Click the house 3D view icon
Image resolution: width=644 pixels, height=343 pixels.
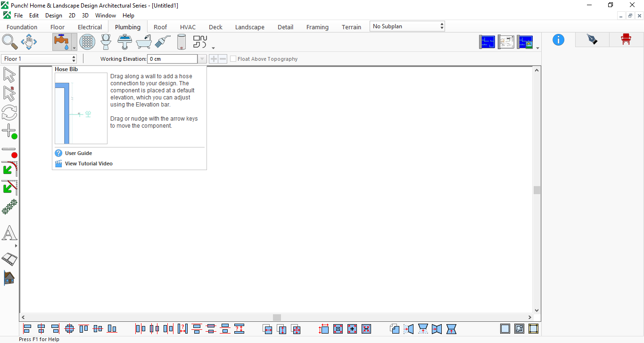click(x=9, y=278)
